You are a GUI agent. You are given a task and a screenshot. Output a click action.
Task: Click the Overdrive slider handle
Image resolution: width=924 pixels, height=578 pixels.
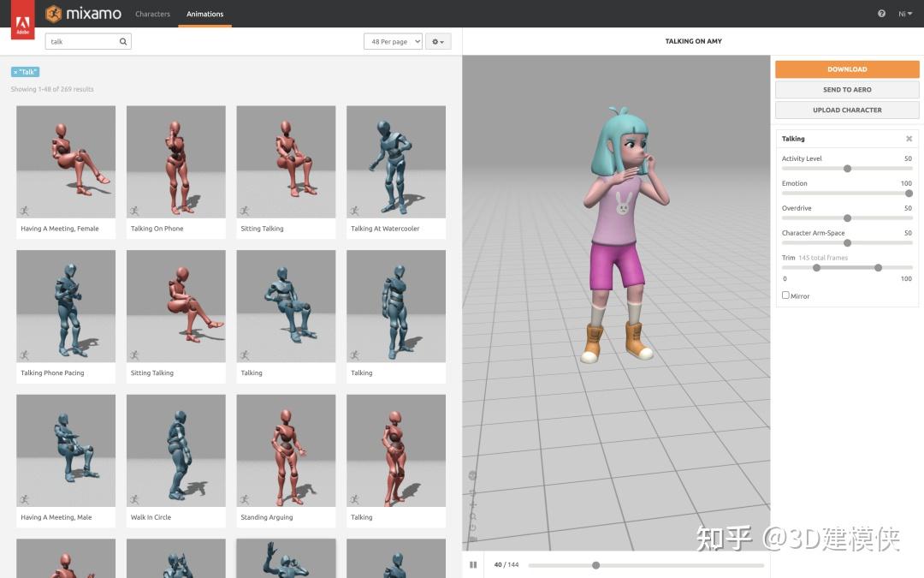point(847,218)
